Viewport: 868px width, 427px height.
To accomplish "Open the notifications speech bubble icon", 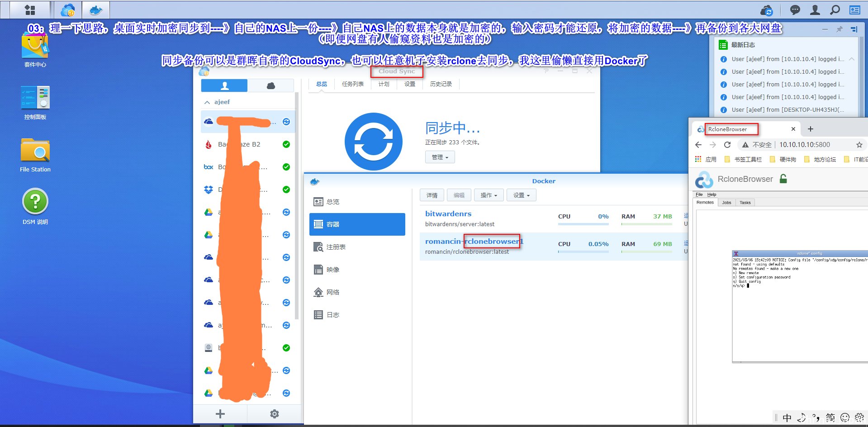I will pyautogui.click(x=795, y=10).
